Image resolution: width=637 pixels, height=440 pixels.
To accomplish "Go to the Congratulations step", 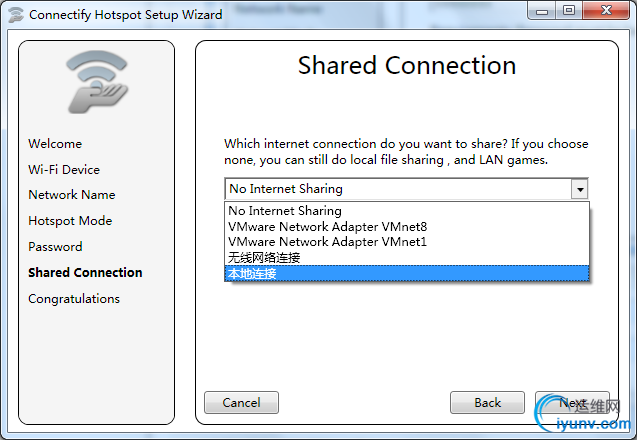I will tap(74, 299).
